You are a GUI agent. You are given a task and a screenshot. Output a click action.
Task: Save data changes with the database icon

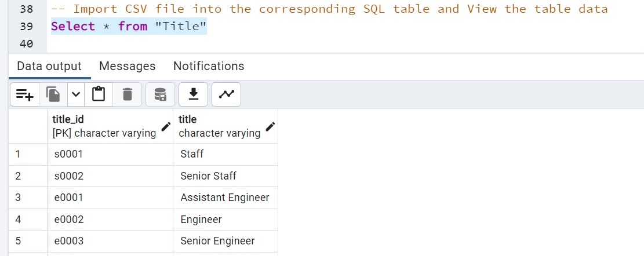pyautogui.click(x=160, y=94)
